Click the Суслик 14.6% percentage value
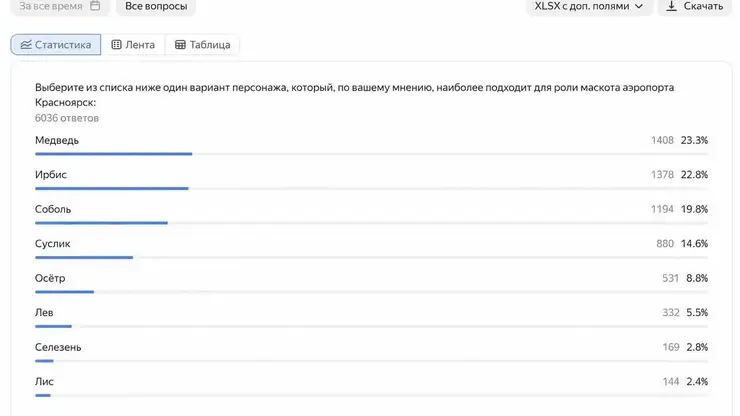The width and height of the screenshot is (740, 416). point(694,244)
